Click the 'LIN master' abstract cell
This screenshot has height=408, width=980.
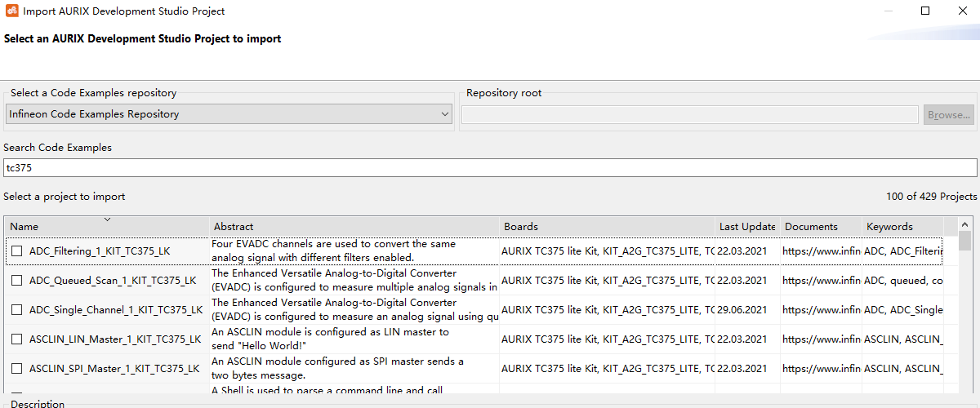354,339
